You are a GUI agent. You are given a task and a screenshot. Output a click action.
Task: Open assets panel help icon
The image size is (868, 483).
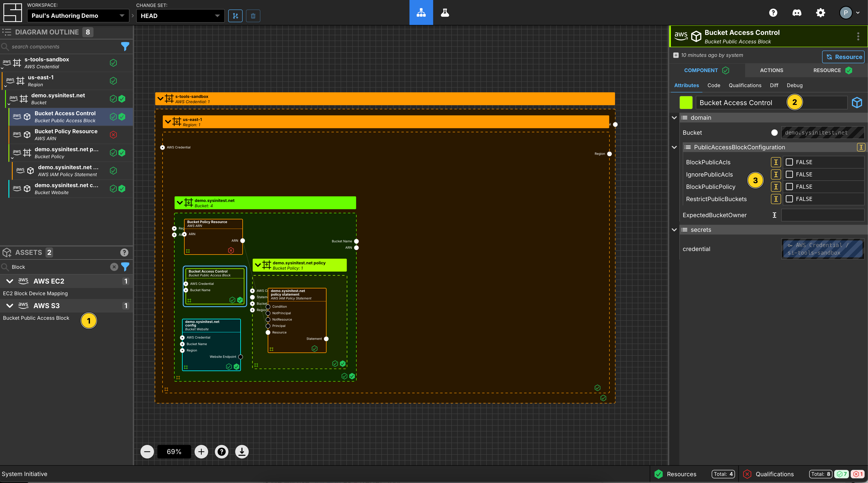tap(124, 252)
